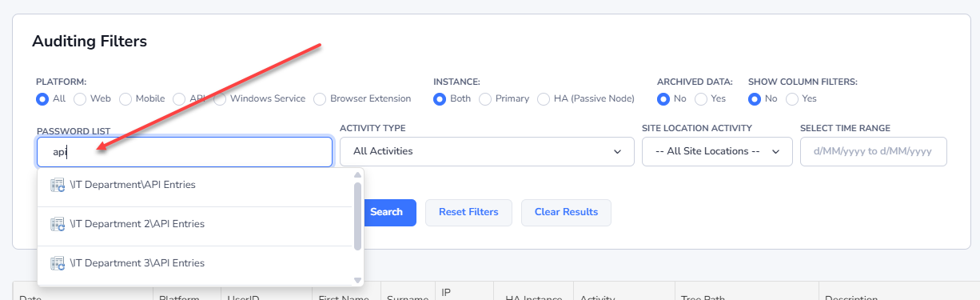Pick \IT Department 2\API Entries suggestion

tap(195, 224)
